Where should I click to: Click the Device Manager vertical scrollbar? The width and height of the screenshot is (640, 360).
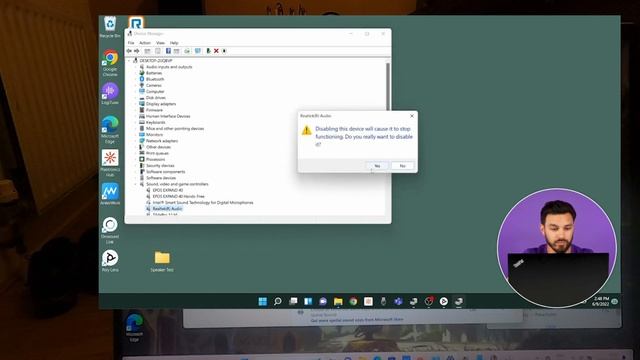tap(388, 86)
